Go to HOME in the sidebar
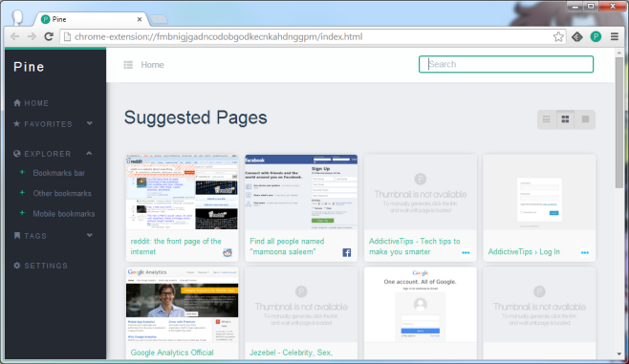The width and height of the screenshot is (629, 364). point(32,103)
